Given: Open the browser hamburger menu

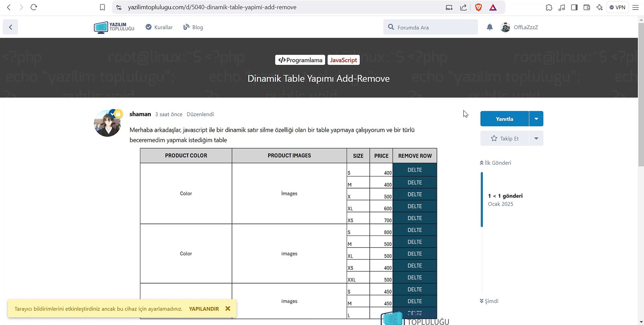Looking at the screenshot, I should tap(636, 7).
